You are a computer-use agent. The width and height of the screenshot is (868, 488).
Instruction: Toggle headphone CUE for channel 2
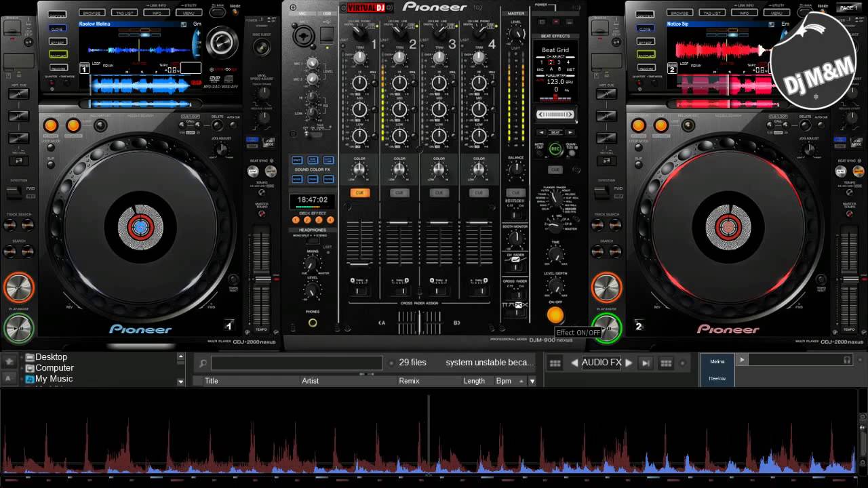pos(399,193)
